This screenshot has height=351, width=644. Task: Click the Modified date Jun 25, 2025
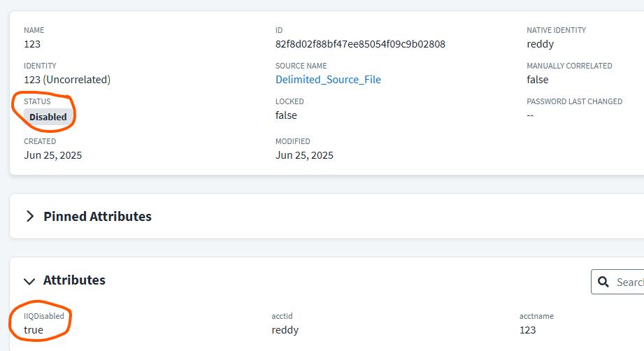304,155
